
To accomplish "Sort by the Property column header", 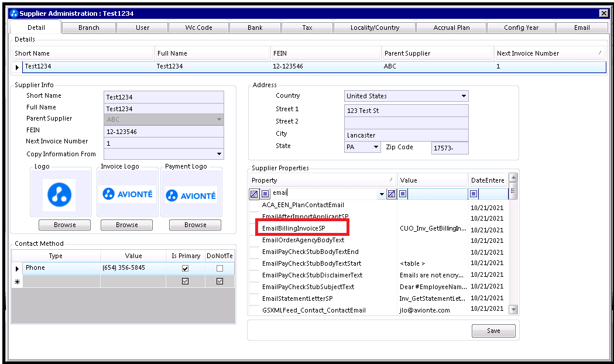I will pyautogui.click(x=323, y=180).
